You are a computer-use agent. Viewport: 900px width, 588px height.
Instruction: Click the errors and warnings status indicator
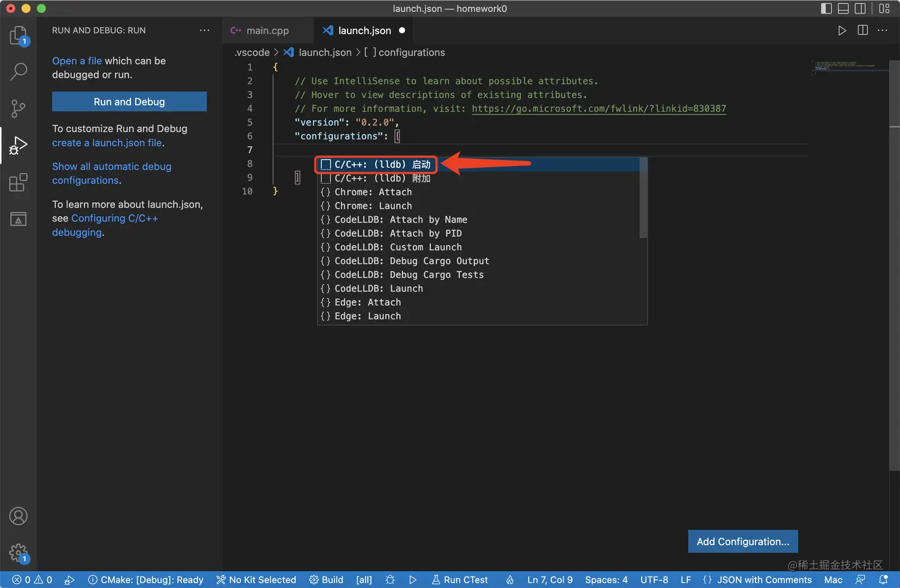coord(32,580)
